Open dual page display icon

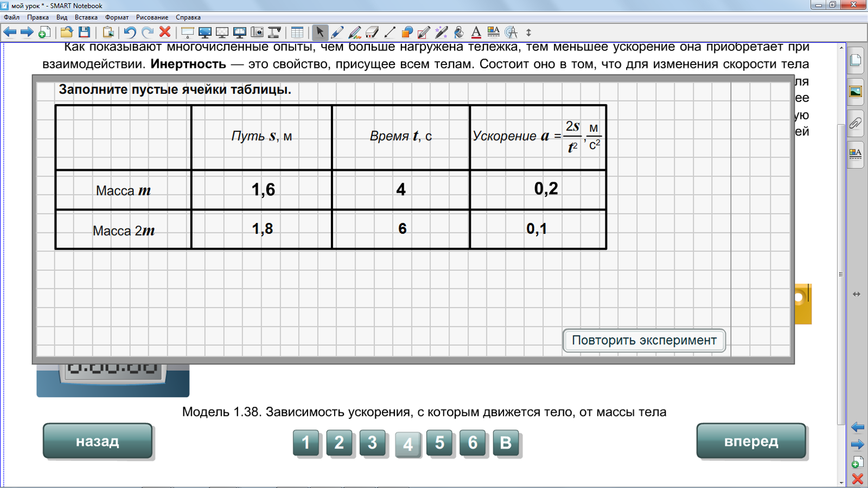coord(239,33)
